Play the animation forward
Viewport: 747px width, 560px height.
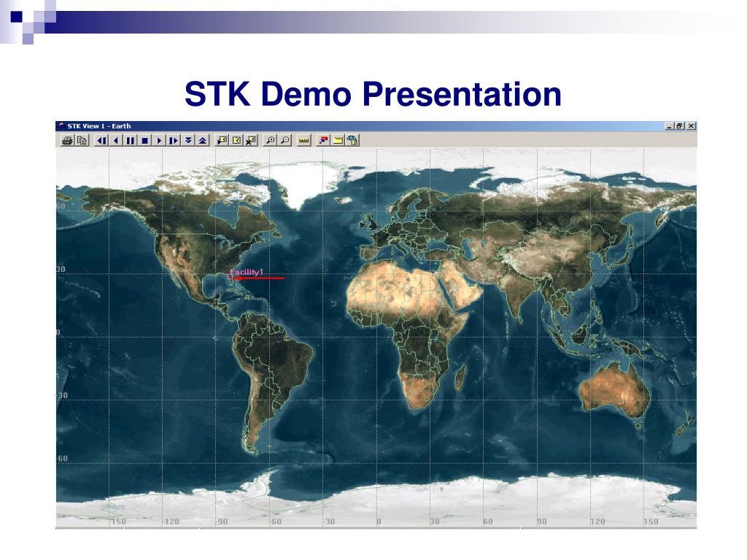click(159, 141)
